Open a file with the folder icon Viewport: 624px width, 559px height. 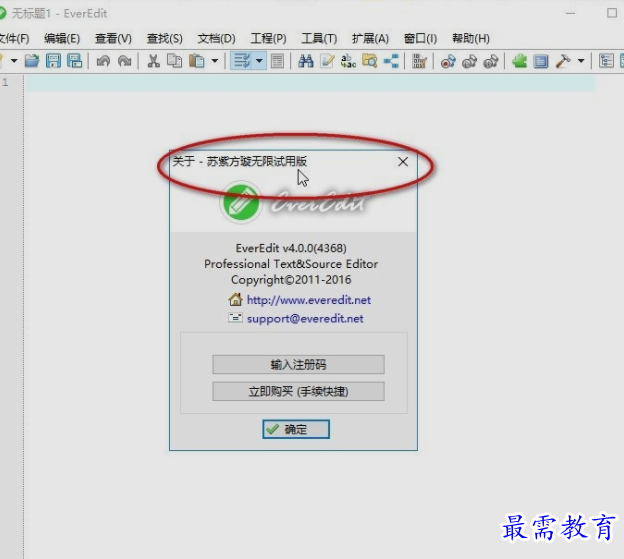click(32, 61)
